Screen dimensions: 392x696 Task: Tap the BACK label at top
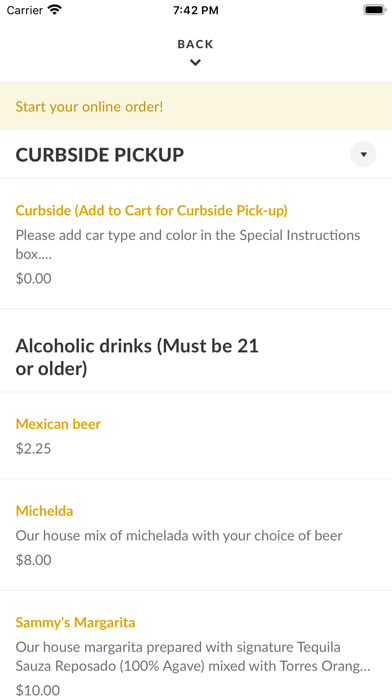click(195, 44)
